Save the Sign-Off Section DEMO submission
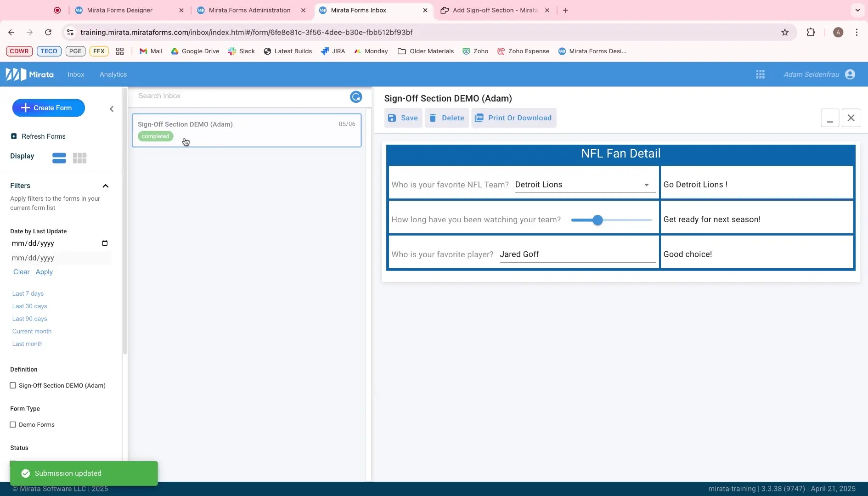The image size is (868, 496). point(403,118)
